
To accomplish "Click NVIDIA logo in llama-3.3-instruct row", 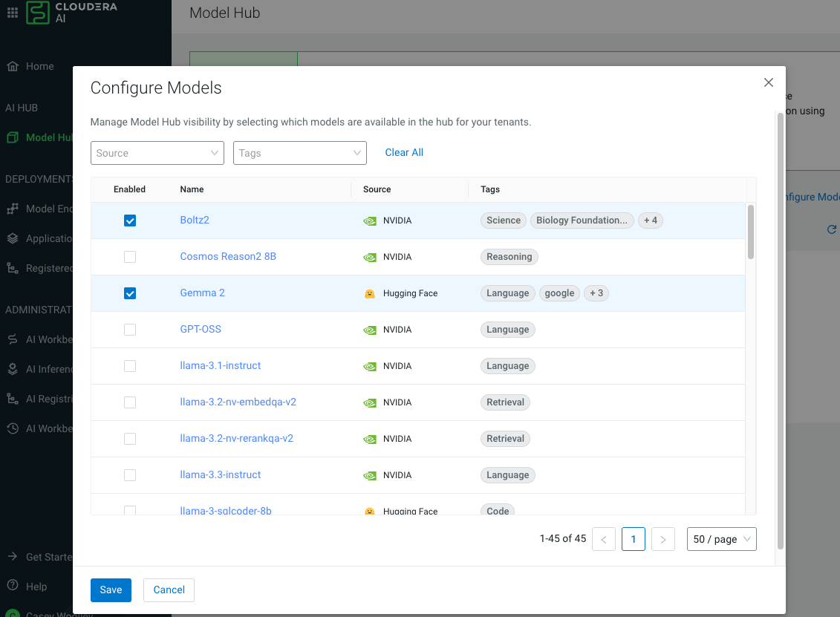I will pyautogui.click(x=370, y=476).
